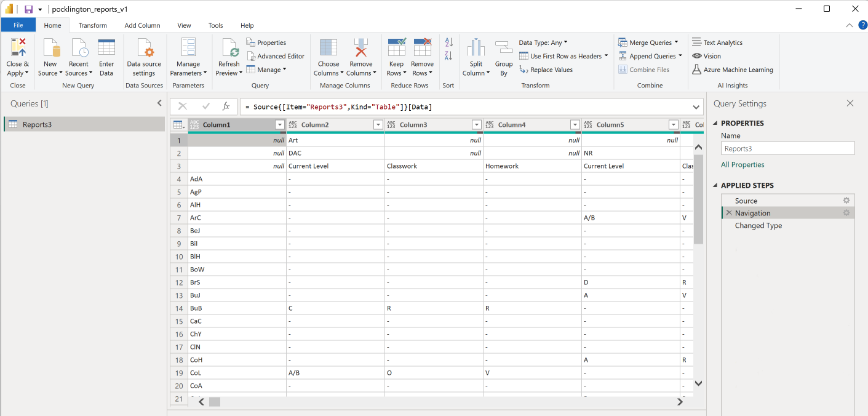
Task: Click the query Name input field
Action: click(x=788, y=148)
